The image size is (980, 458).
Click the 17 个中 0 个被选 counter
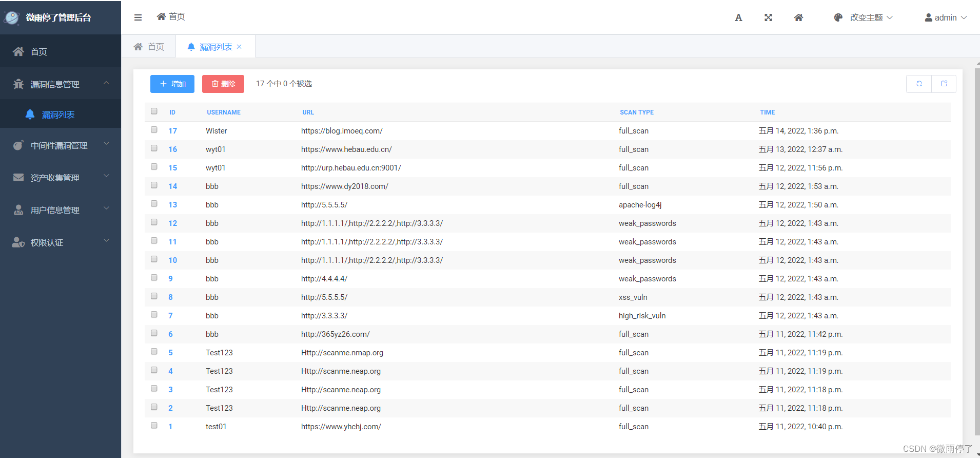284,84
